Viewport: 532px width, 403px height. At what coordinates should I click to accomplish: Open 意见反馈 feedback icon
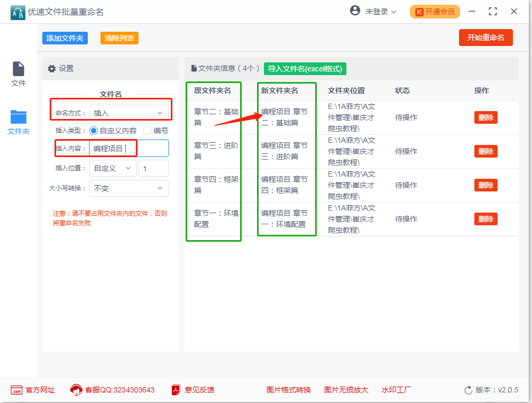176,390
